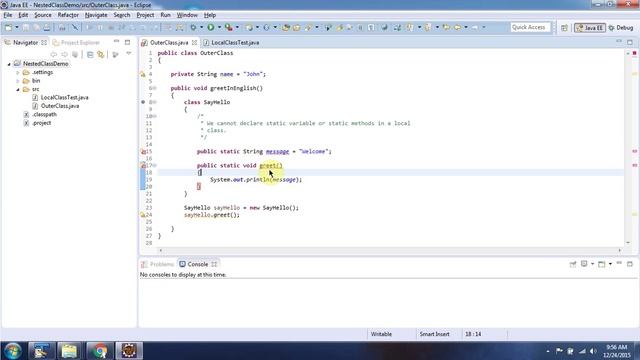Switch to Java EE perspective
Screen dimensions: 640x360
[590, 28]
